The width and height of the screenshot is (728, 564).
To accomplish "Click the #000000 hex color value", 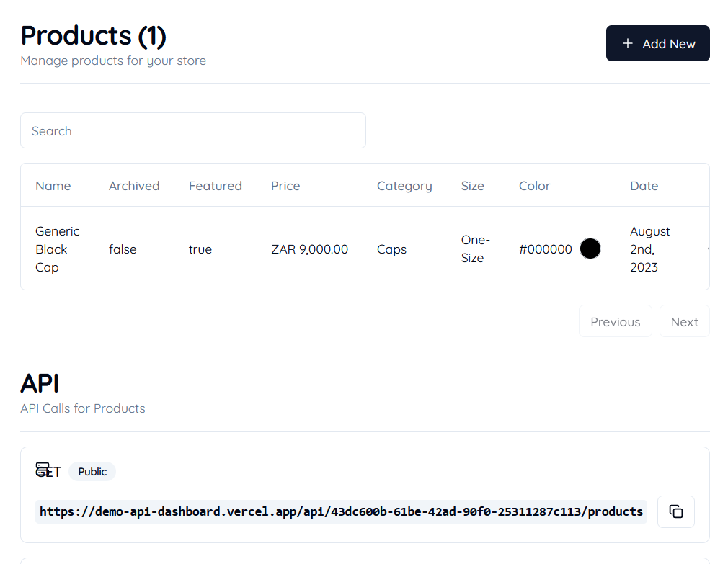I will tap(545, 249).
